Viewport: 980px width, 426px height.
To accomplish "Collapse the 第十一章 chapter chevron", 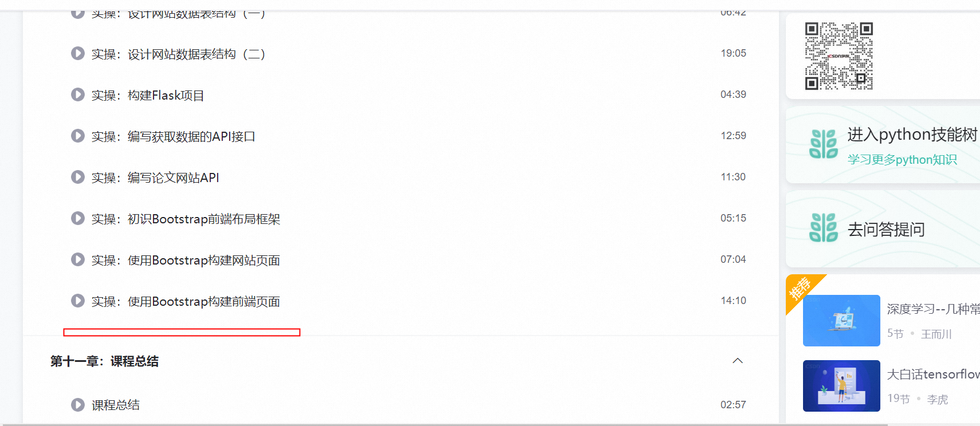I will point(738,361).
